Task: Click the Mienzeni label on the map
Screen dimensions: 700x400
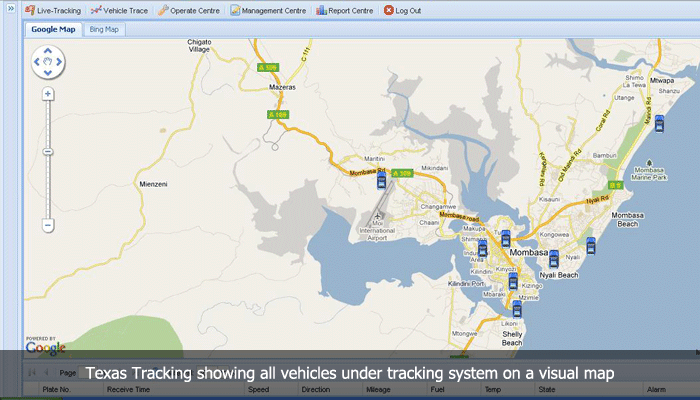Action: tap(153, 184)
